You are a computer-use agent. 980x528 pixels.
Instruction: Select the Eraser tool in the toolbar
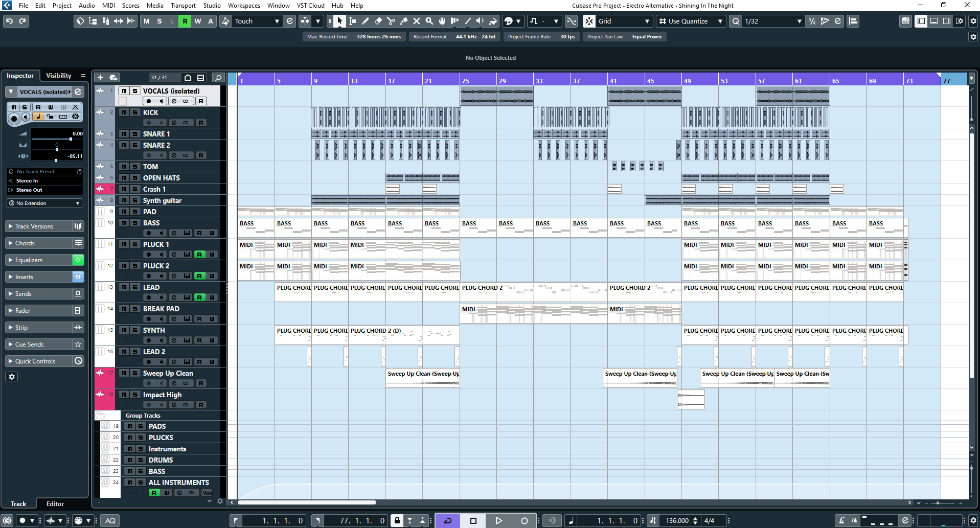click(x=378, y=21)
